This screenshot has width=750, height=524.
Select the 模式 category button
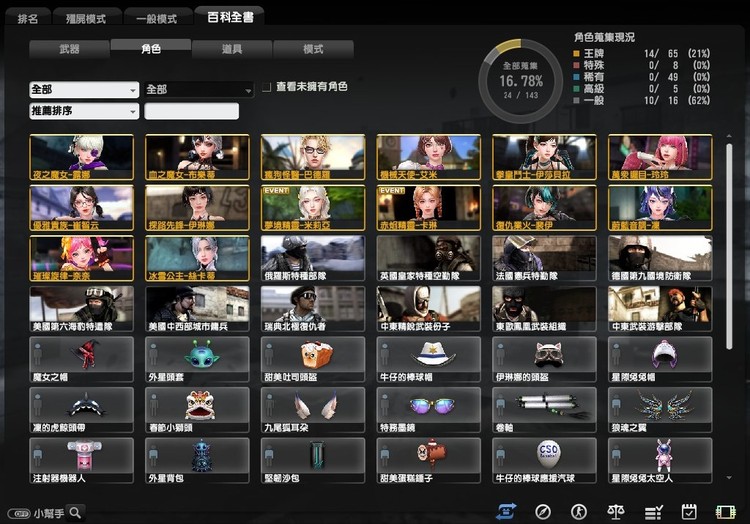[313, 49]
